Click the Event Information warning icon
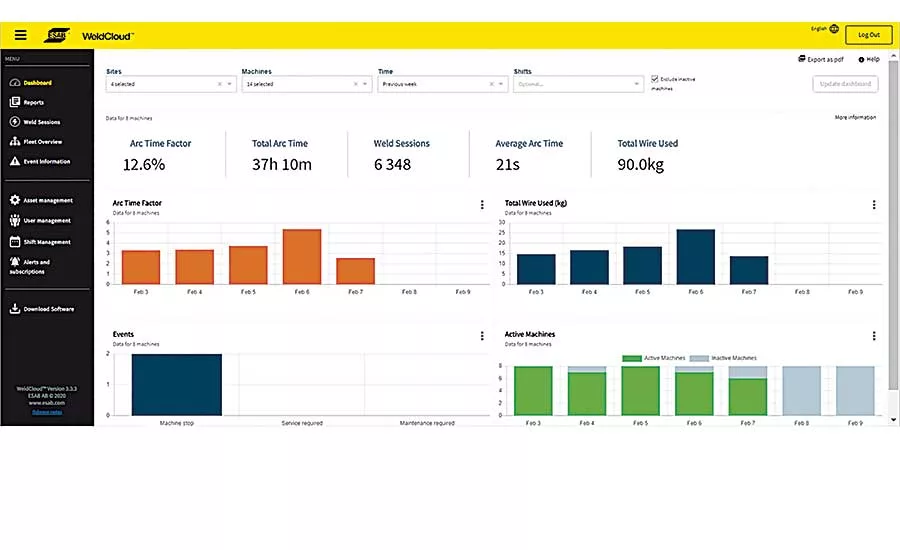Screen dimensions: 900x550 click(x=15, y=161)
